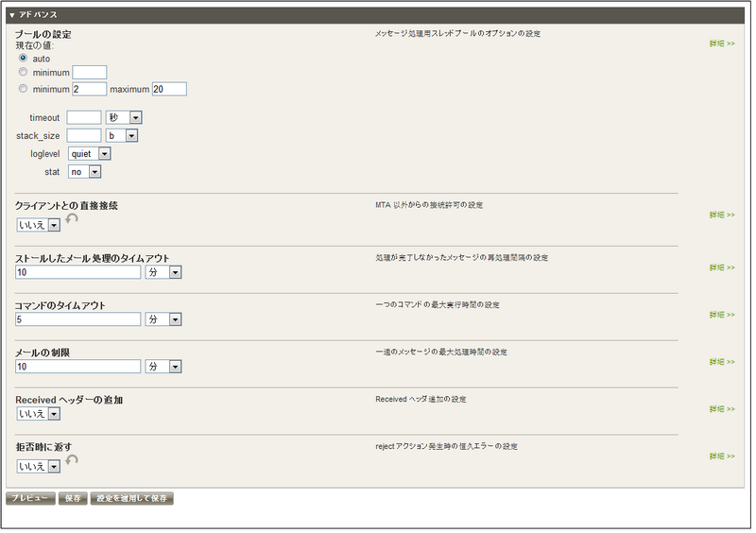Click the メールの制限 value field
Screen dimensions: 756x533
(78, 367)
